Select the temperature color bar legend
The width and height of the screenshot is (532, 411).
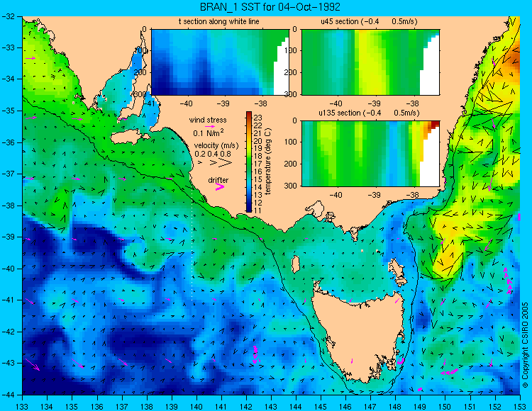coord(249,162)
